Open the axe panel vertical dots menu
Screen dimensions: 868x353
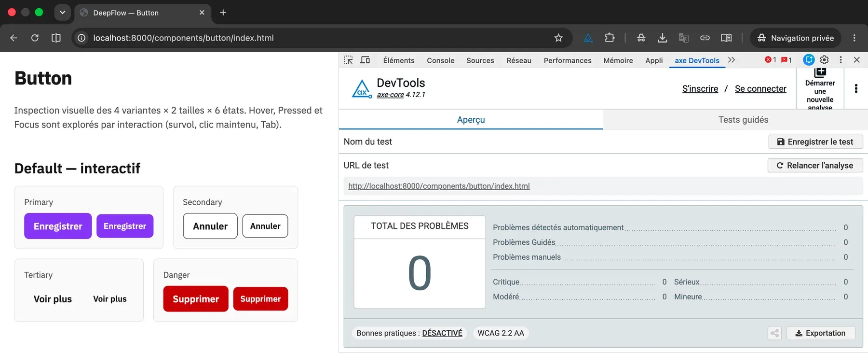856,88
